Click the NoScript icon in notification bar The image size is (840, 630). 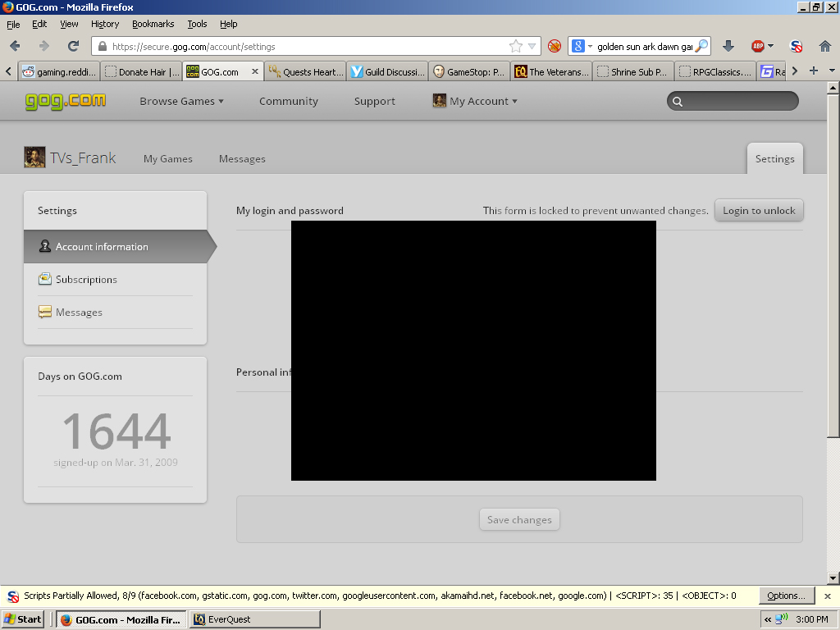pos(13,596)
